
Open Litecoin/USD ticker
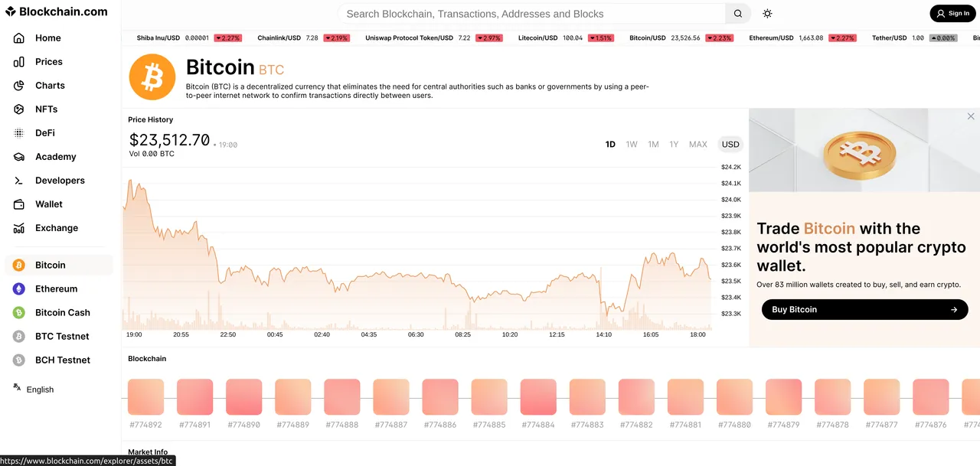[567, 37]
